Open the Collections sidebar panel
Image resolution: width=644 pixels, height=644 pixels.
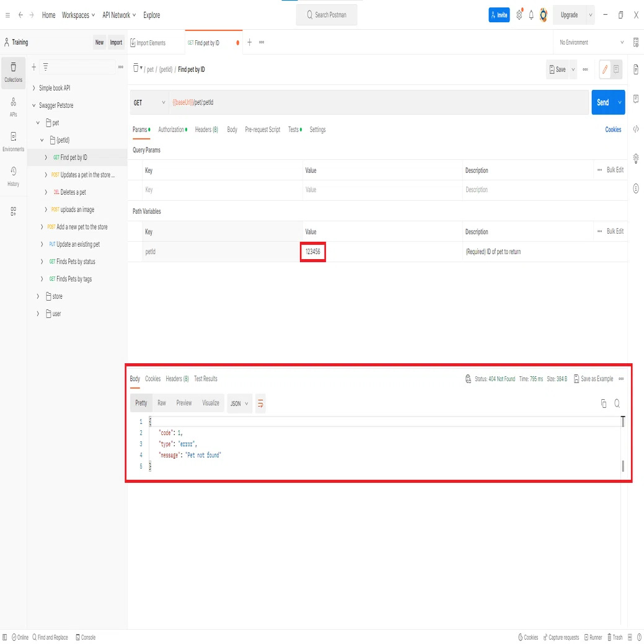(x=13, y=73)
